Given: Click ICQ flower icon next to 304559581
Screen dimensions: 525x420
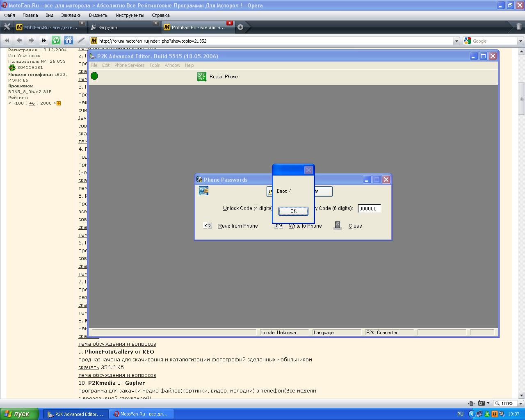Looking at the screenshot, I should tap(12, 68).
